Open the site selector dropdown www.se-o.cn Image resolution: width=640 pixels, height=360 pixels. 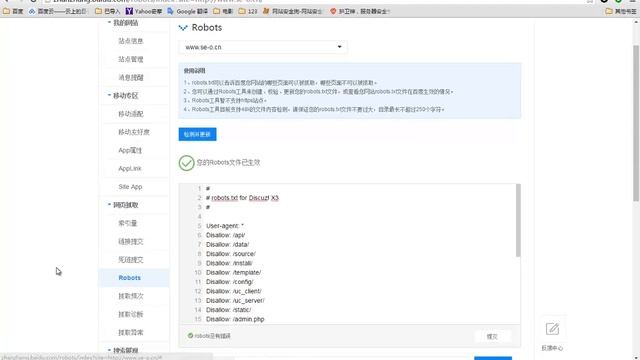[263, 47]
